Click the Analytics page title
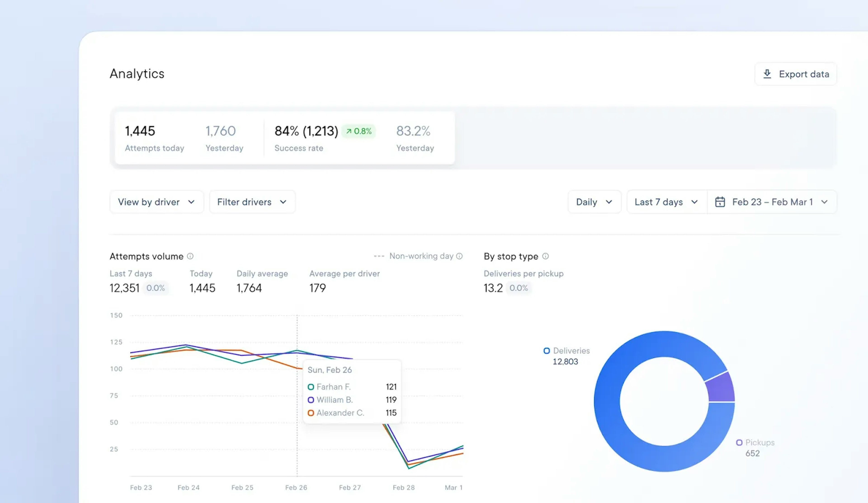Screen dimensions: 868x503 (137, 73)
